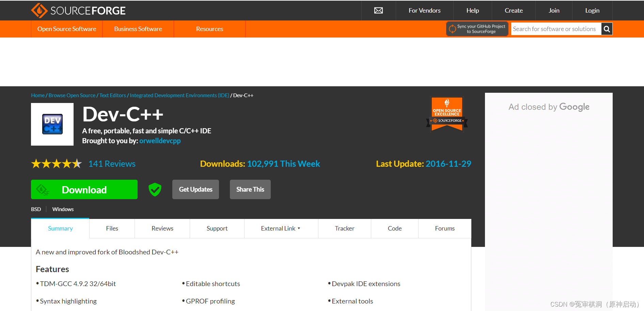
Task: Open For Vendors menu
Action: [x=424, y=11]
